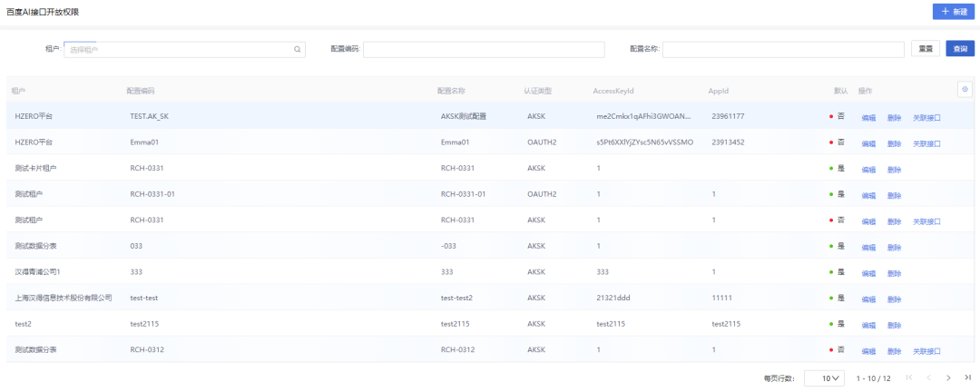
Task: Click the first page arrow
Action: (909, 377)
